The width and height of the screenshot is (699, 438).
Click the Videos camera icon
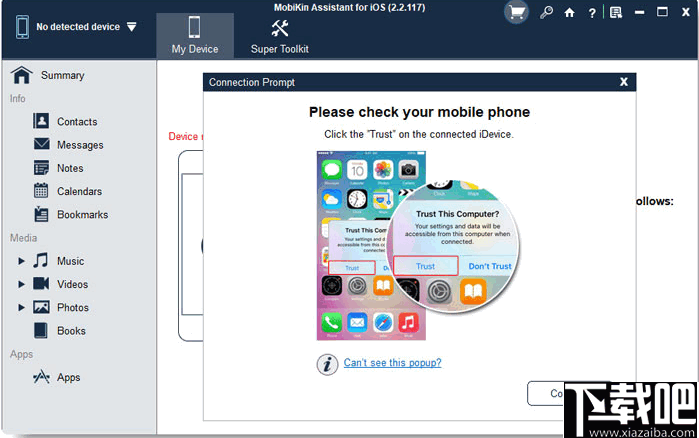41,283
